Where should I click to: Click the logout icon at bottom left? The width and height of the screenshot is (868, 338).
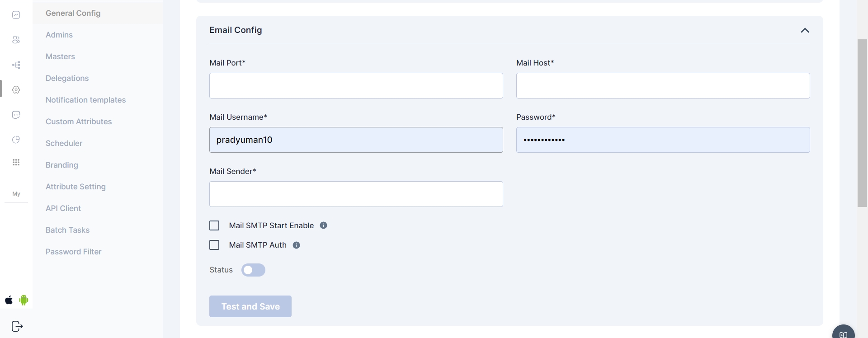click(17, 326)
